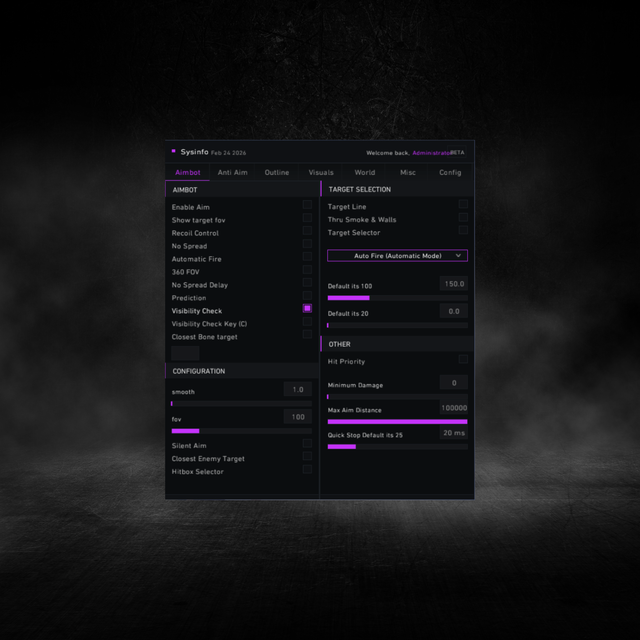Image resolution: width=640 pixels, height=640 pixels.
Task: Adjust the Minimum Damage slider
Action: pyautogui.click(x=397, y=397)
